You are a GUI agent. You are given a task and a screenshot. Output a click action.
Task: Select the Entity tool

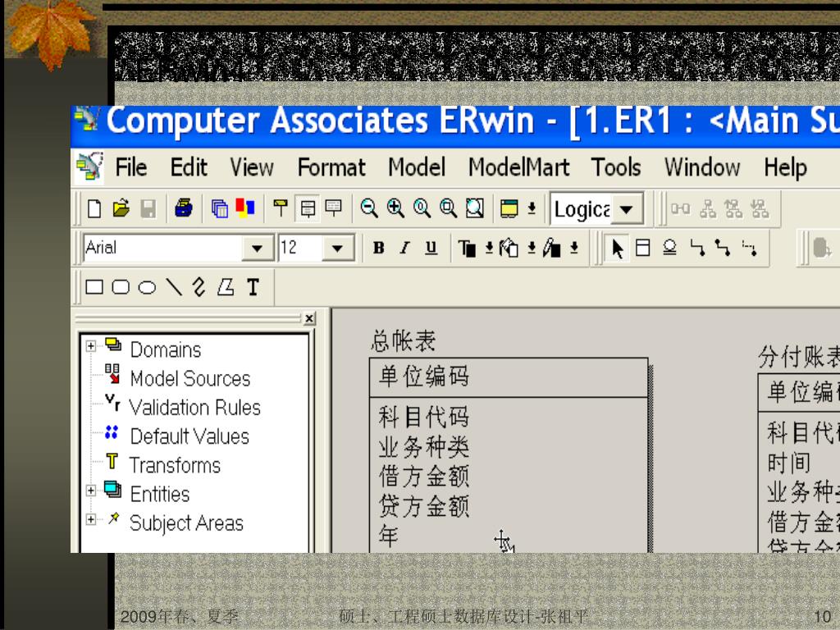click(643, 248)
